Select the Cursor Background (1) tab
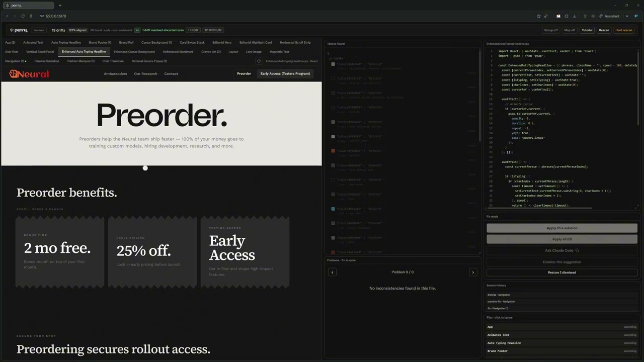The image size is (644, 362). pyautogui.click(x=156, y=43)
